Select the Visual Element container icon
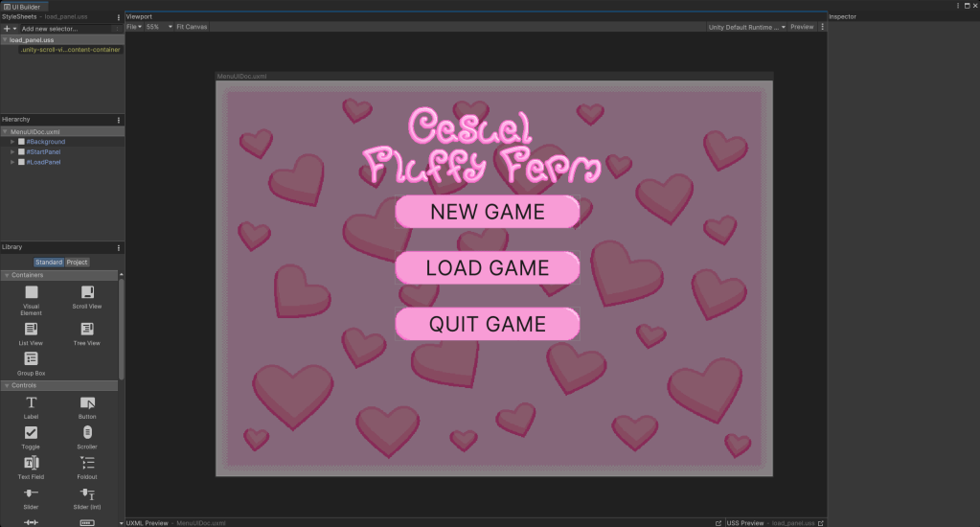Image resolution: width=980 pixels, height=527 pixels. tap(32, 292)
